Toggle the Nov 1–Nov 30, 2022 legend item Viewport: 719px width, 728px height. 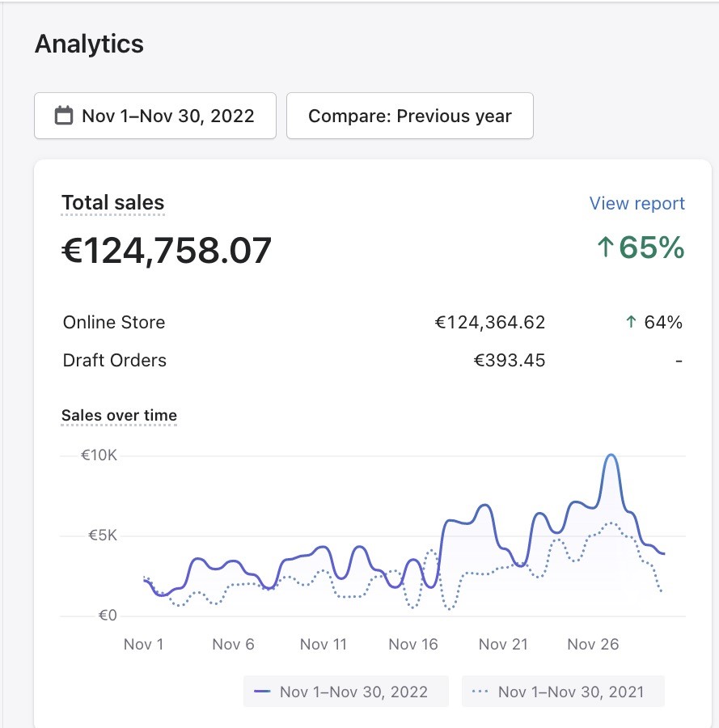pyautogui.click(x=345, y=692)
